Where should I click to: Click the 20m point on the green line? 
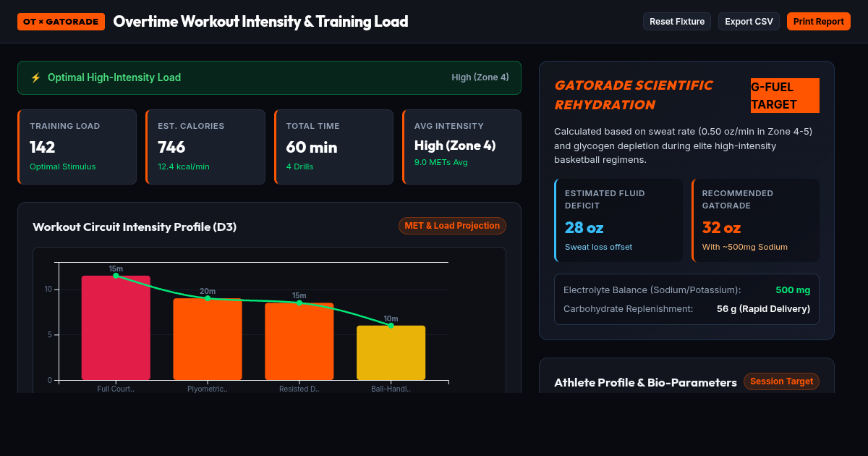(208, 298)
